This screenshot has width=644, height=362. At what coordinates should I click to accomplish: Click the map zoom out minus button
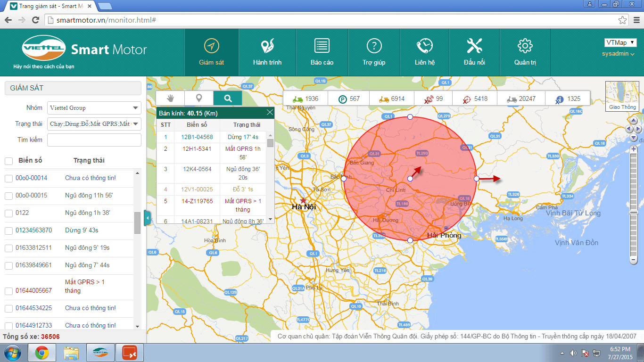pyautogui.click(x=634, y=260)
